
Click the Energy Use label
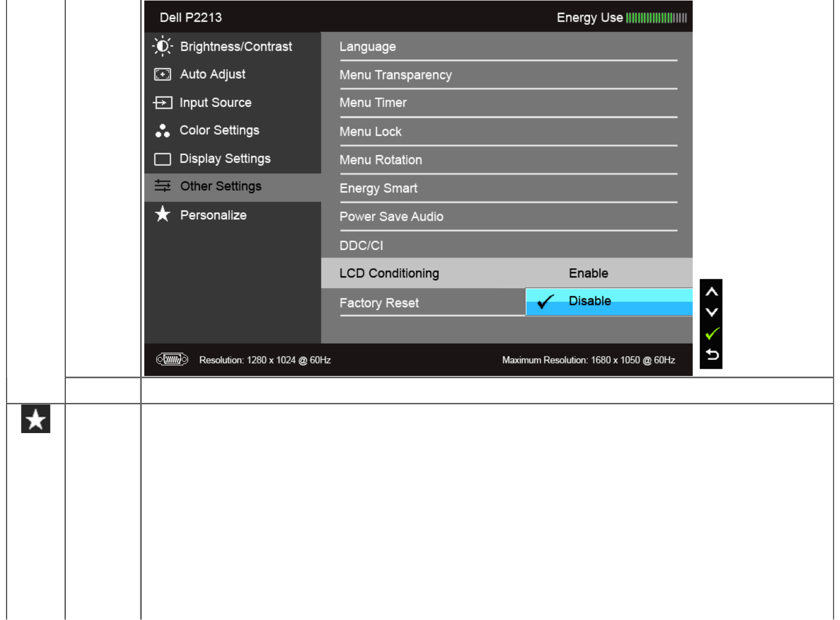(590, 18)
